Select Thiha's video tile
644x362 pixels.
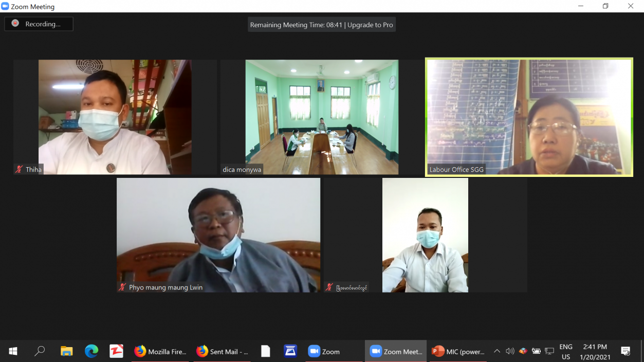tap(115, 117)
